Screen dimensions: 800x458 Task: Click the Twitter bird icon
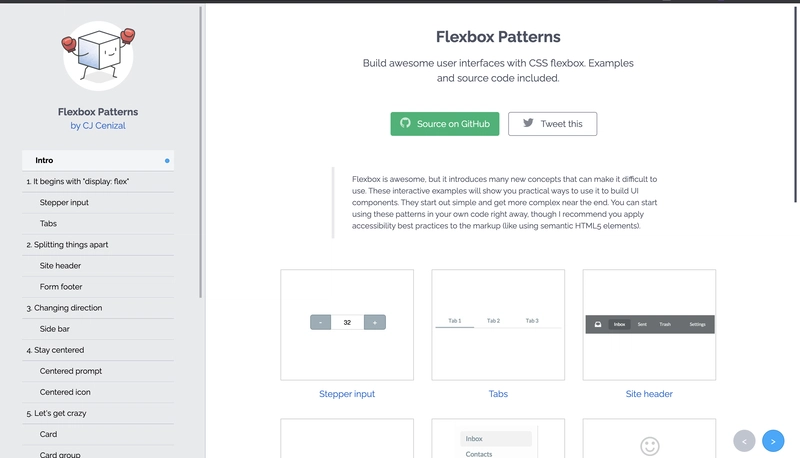[x=528, y=123]
